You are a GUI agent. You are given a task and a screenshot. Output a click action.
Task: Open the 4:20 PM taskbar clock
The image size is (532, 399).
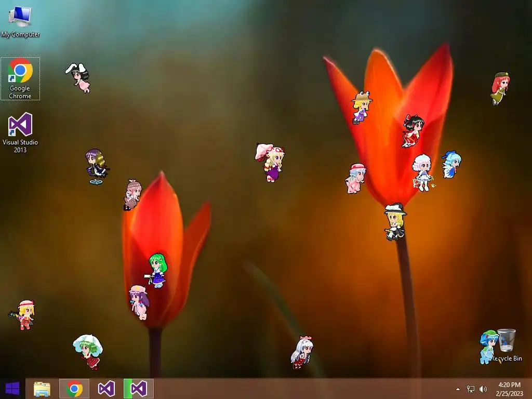pyautogui.click(x=509, y=389)
